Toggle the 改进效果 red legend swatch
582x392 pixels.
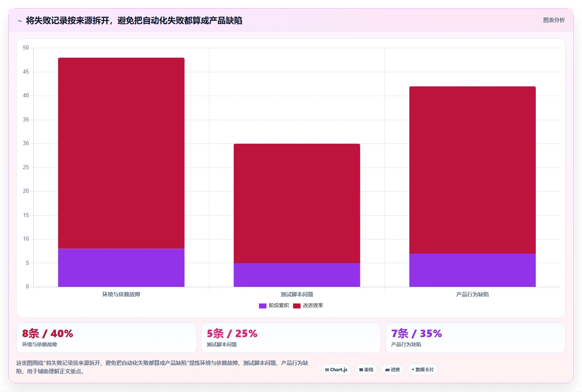pyautogui.click(x=297, y=306)
